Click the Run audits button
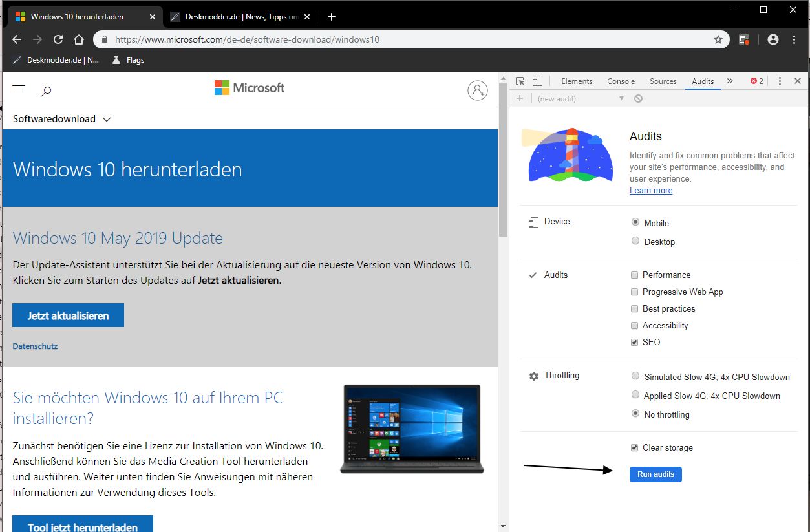 click(x=655, y=474)
